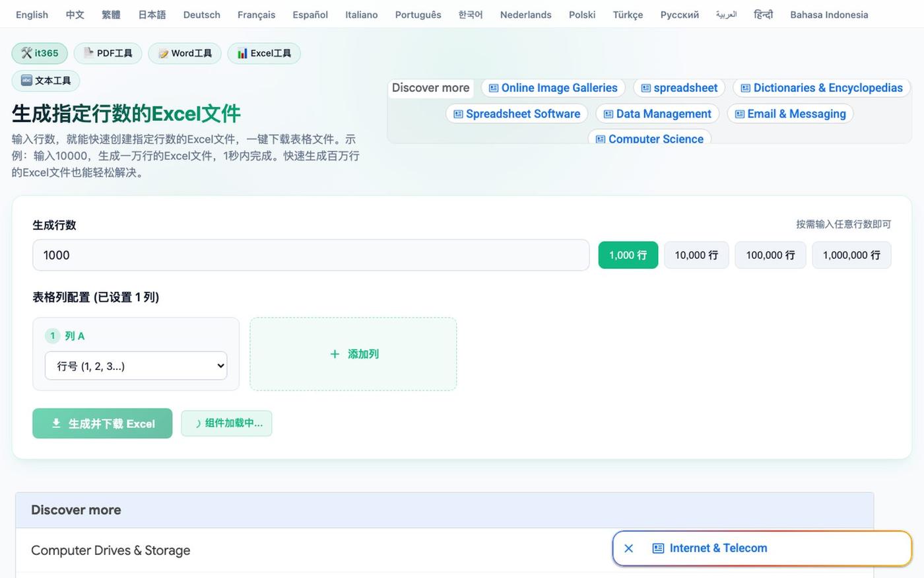The image size is (924, 578).
Task: Switch language to 繁體
Action: tap(111, 15)
